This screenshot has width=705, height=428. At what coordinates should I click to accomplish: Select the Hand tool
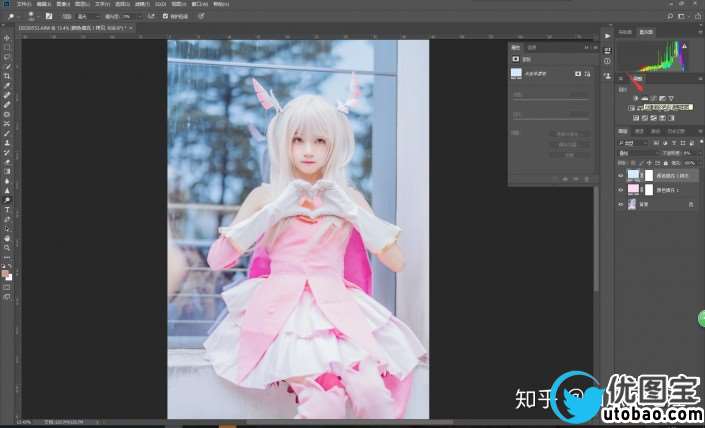click(x=7, y=238)
